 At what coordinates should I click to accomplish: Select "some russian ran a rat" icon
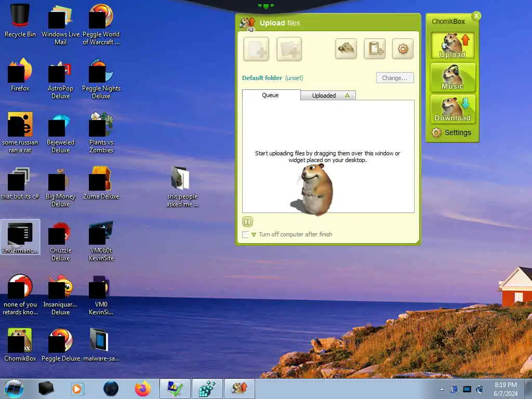coord(20,133)
